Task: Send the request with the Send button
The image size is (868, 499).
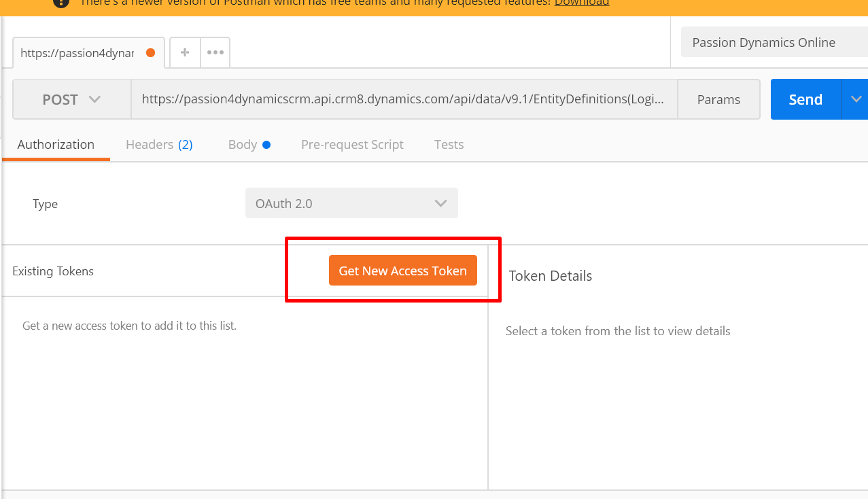Action: click(805, 99)
